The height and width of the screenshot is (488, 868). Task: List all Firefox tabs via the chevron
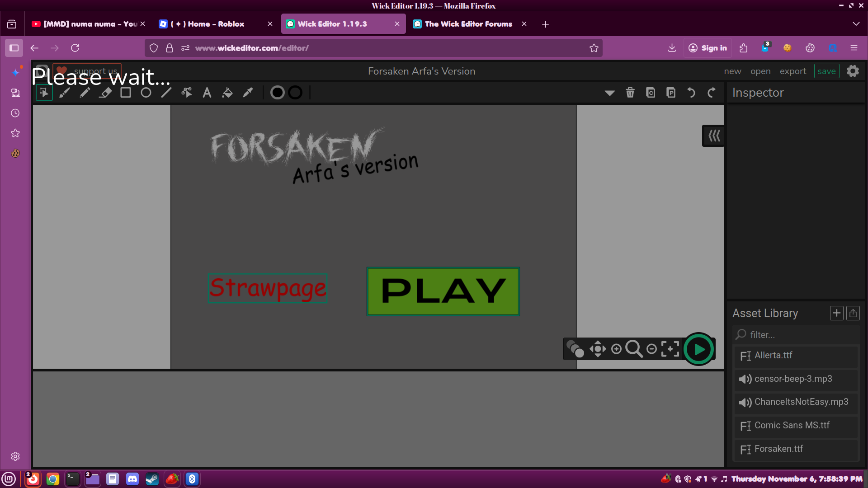[x=856, y=24]
